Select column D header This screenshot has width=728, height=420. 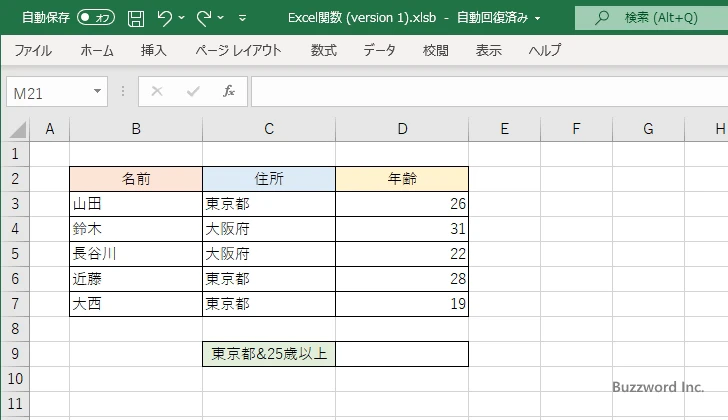tap(402, 129)
